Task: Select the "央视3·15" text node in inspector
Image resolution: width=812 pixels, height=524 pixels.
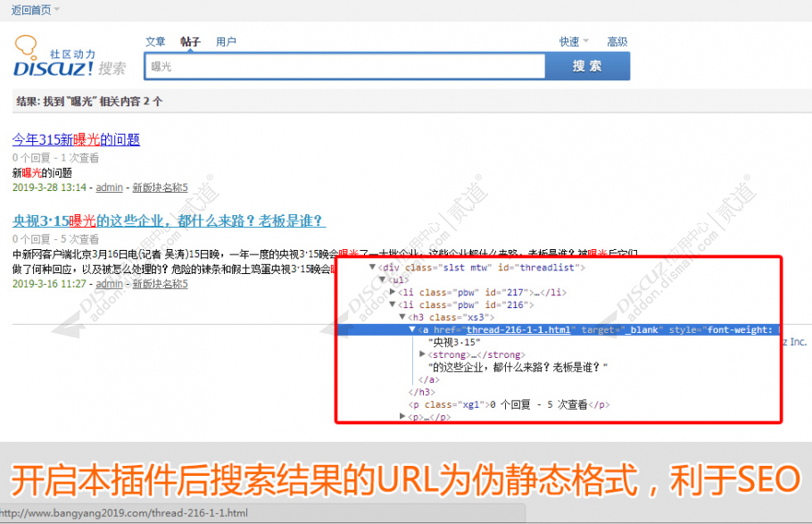Action: click(454, 342)
